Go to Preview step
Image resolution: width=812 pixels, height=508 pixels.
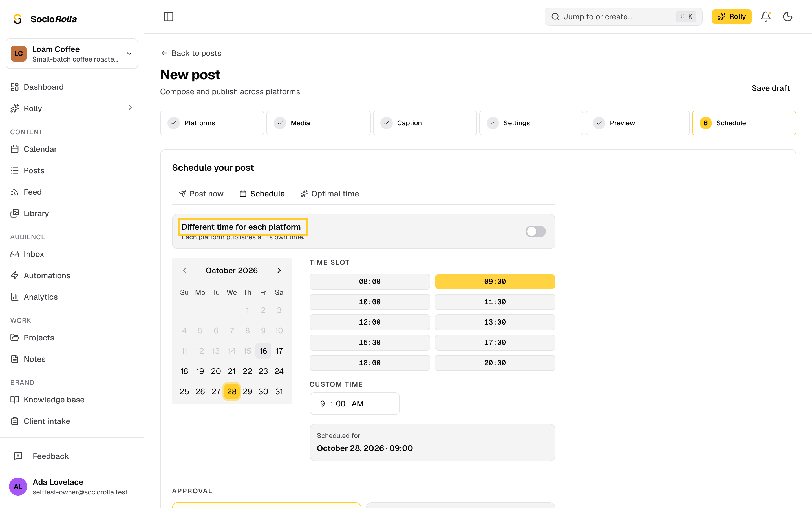tap(637, 123)
